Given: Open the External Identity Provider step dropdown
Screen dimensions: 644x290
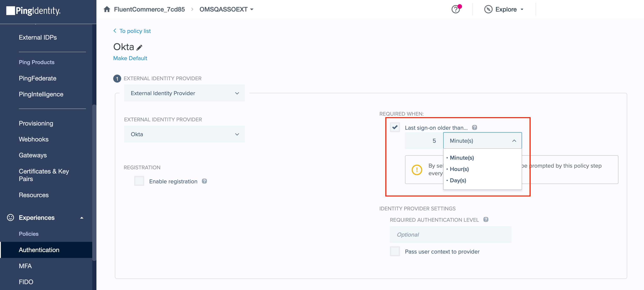Looking at the screenshot, I should (x=184, y=93).
